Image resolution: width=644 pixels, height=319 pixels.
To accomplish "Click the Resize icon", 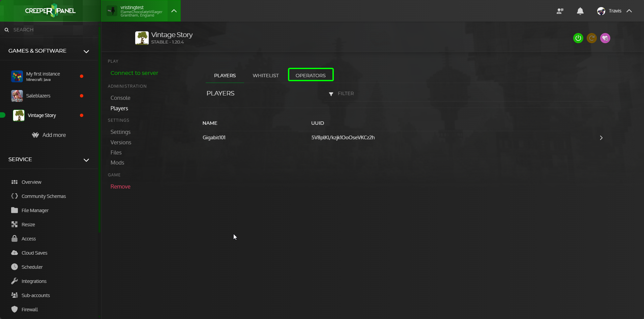I will click(x=14, y=224).
